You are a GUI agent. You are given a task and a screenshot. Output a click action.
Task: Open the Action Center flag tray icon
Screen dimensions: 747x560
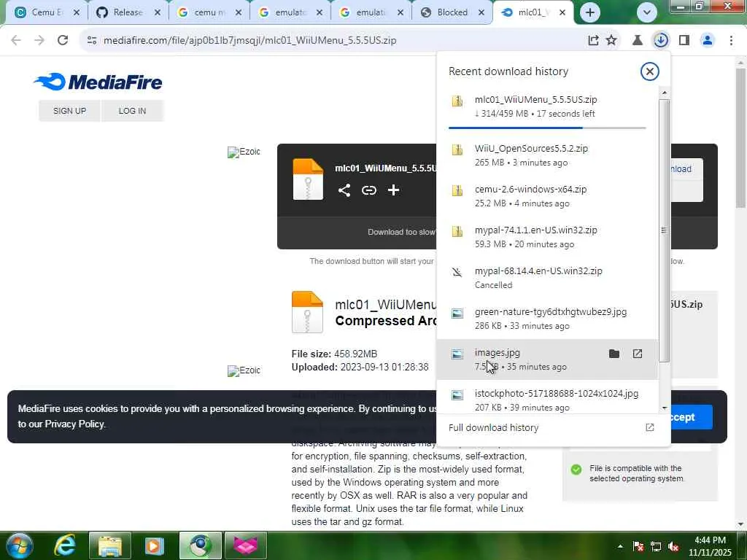coord(638,547)
